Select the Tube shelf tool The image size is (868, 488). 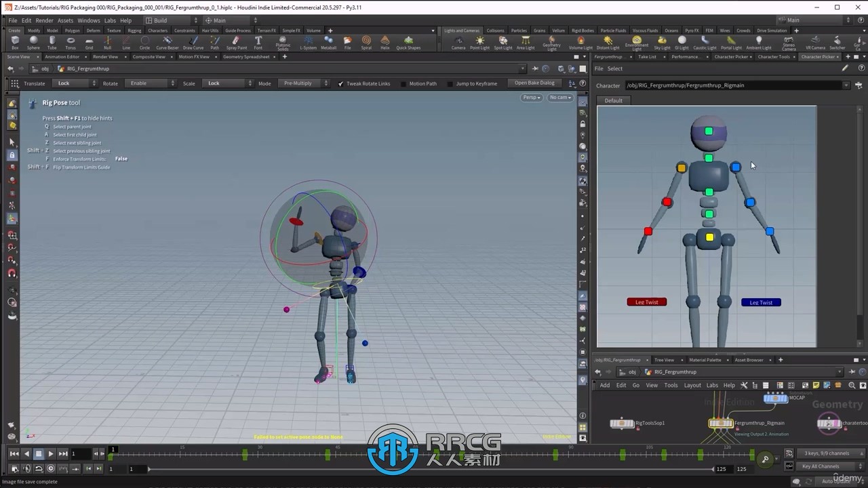coord(52,43)
